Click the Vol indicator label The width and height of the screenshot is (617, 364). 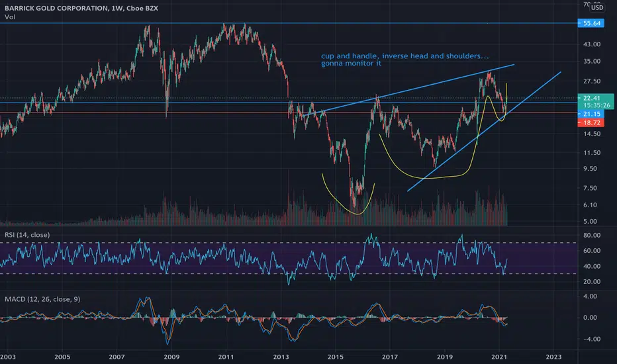pos(10,17)
